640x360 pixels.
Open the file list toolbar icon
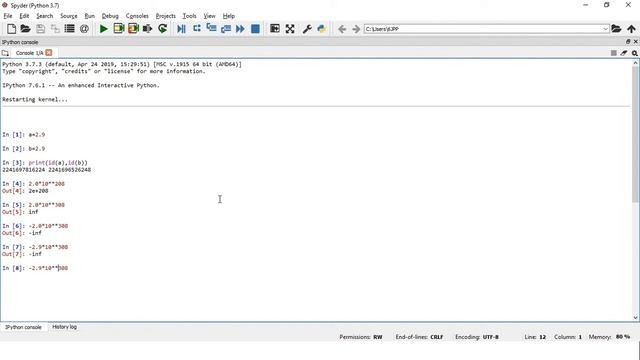(x=69, y=29)
